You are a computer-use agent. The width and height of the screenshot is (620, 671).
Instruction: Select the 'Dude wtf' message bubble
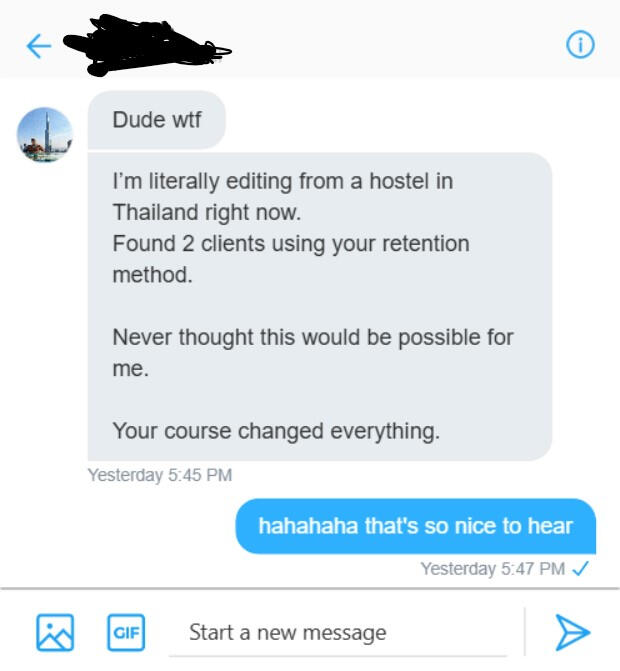[157, 120]
